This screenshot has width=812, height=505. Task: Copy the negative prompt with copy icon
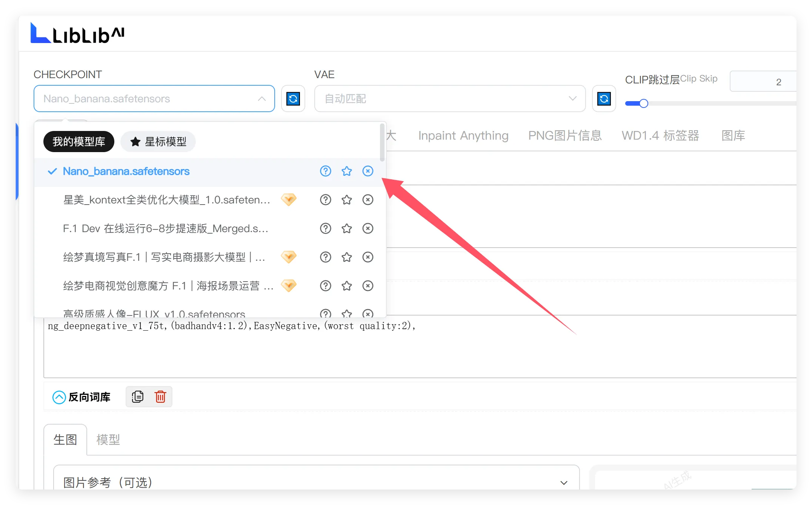click(137, 397)
